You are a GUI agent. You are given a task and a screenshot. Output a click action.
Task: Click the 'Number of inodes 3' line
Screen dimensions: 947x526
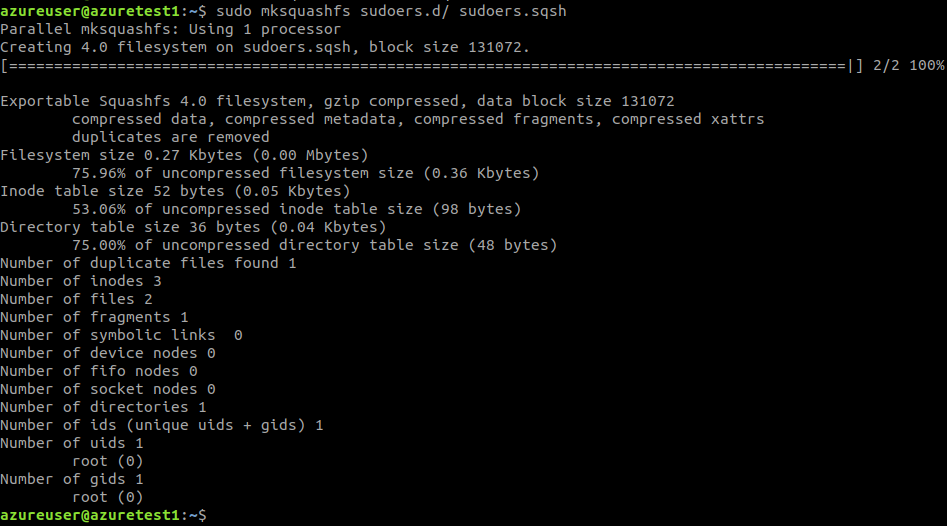pos(81,281)
